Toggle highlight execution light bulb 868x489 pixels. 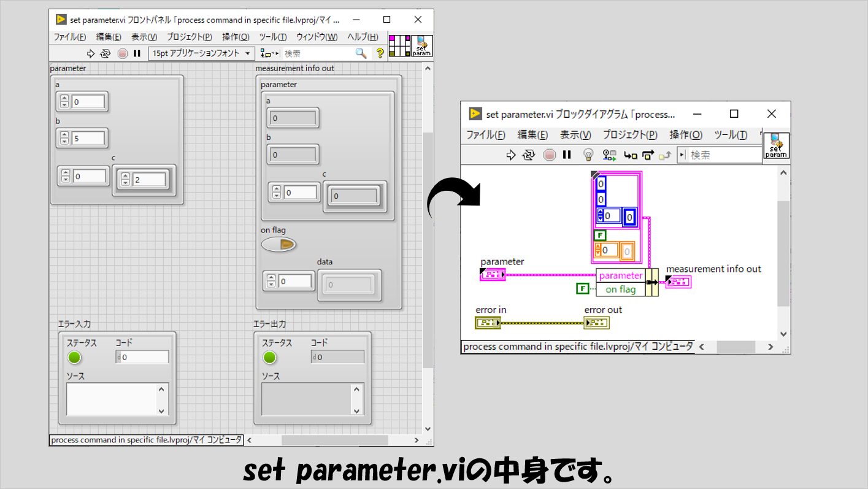point(588,155)
